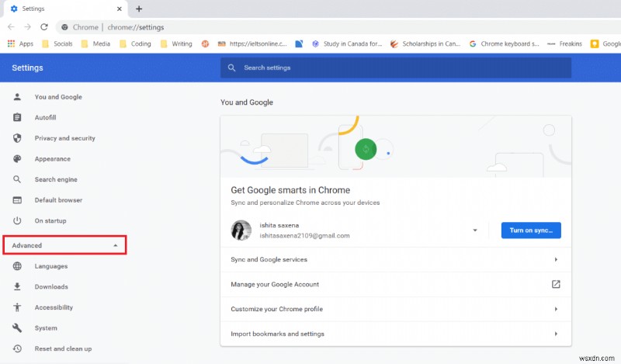Select Appearance palette icon
The width and height of the screenshot is (621, 364).
pos(17,158)
